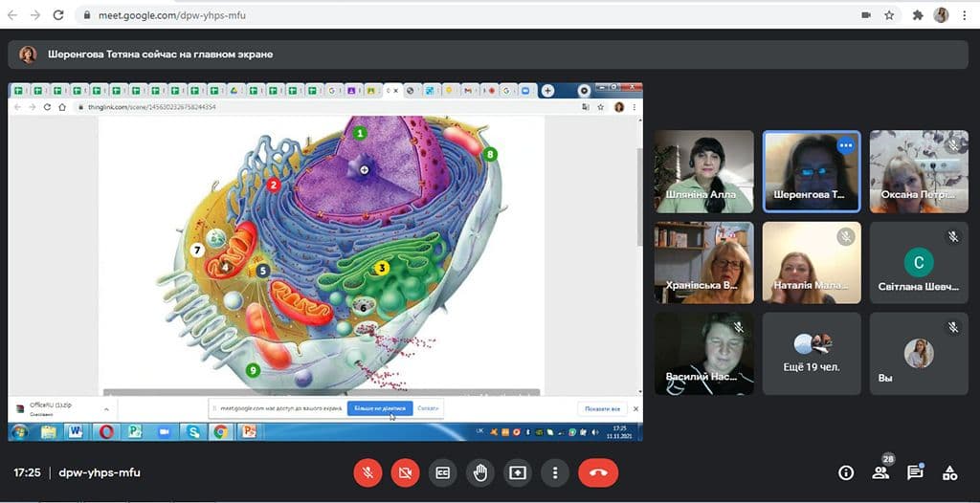Viewport: 980px width, 503px height.
Task: Click 'Більше не ділитися' stop sharing button
Action: point(380,408)
